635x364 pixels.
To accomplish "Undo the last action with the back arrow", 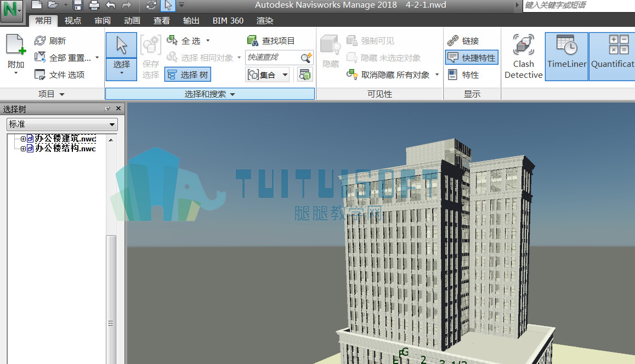I will (x=111, y=5).
